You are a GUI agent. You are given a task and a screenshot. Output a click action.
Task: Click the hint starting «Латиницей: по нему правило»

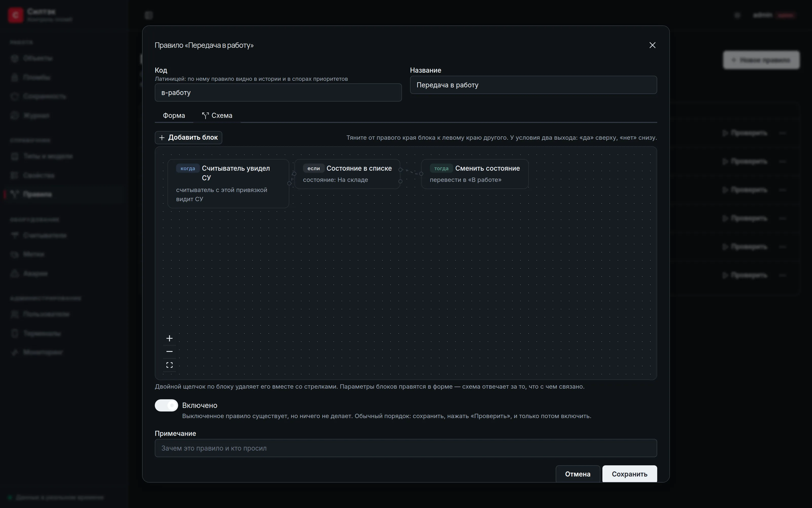pos(251,79)
